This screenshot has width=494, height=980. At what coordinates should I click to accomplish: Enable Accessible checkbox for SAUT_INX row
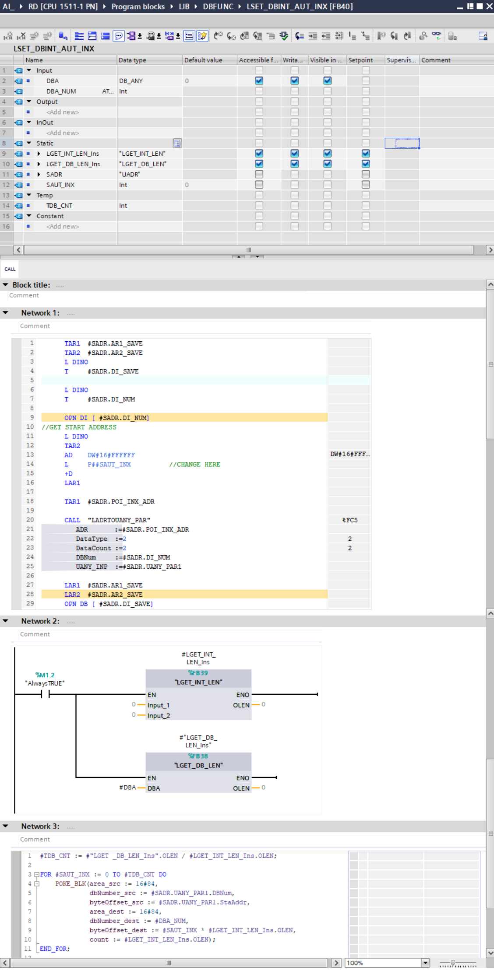pos(259,185)
